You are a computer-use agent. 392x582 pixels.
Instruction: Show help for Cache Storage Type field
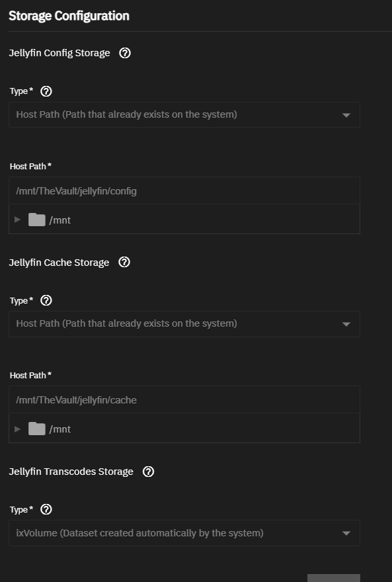pyautogui.click(x=46, y=300)
